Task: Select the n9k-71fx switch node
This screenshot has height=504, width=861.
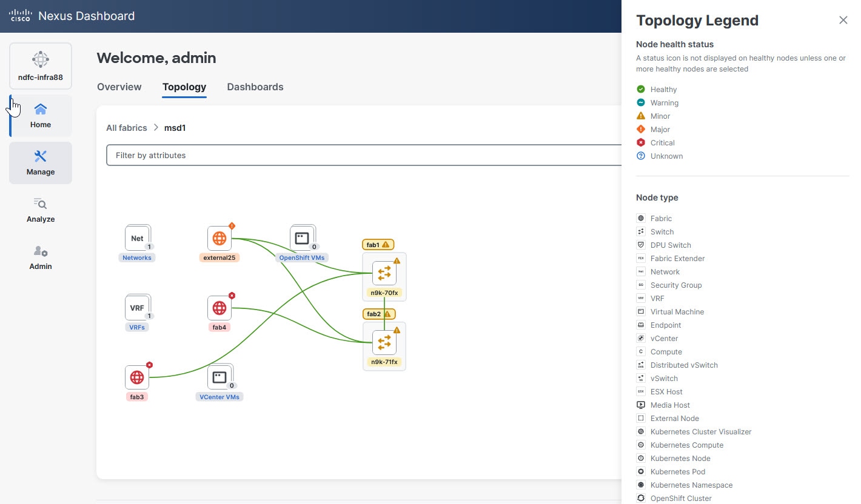Action: click(384, 343)
